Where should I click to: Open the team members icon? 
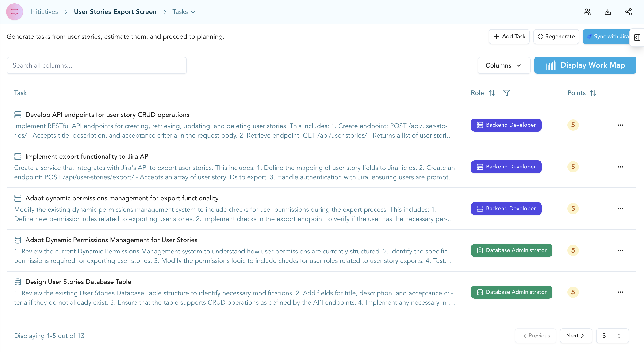coord(587,12)
